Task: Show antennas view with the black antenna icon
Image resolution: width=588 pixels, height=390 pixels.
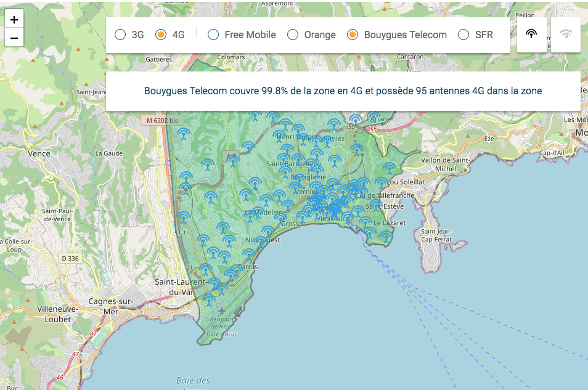Action: tap(531, 35)
